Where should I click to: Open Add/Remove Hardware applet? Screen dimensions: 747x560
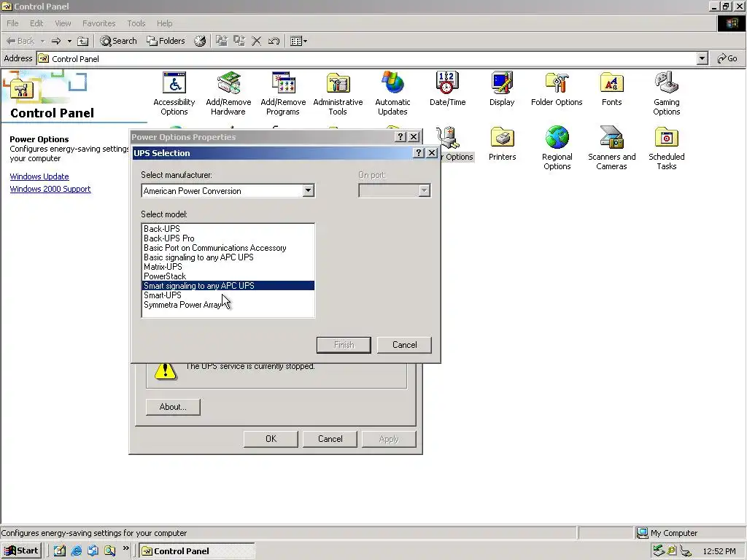pyautogui.click(x=228, y=93)
